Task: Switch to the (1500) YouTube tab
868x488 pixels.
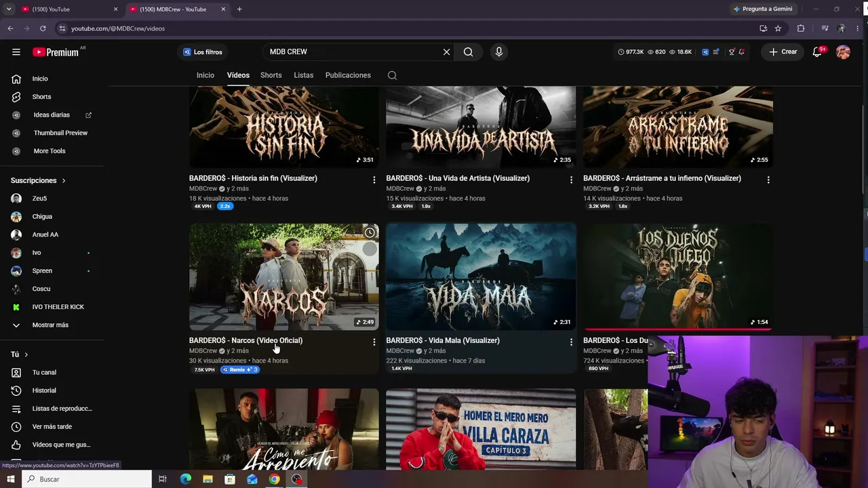Action: (x=69, y=9)
